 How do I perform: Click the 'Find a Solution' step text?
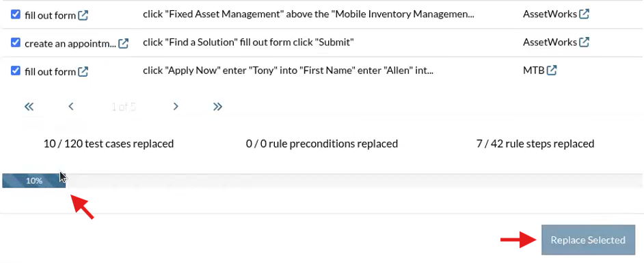coord(248,42)
